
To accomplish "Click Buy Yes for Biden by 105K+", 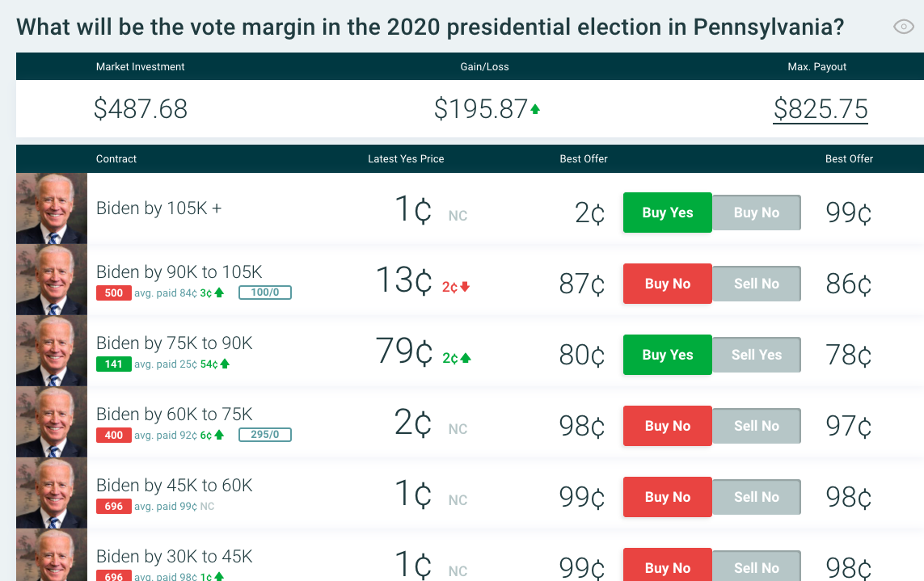I will coord(667,213).
